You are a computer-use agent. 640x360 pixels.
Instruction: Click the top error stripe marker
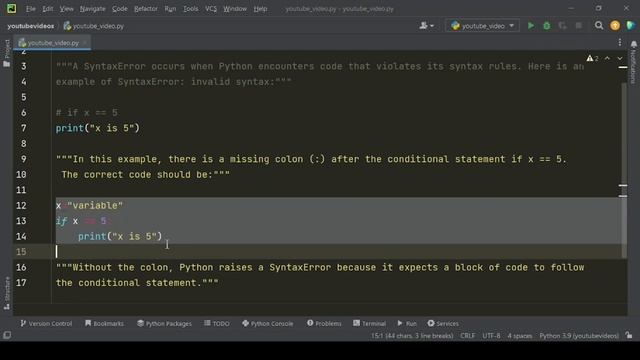(623, 67)
